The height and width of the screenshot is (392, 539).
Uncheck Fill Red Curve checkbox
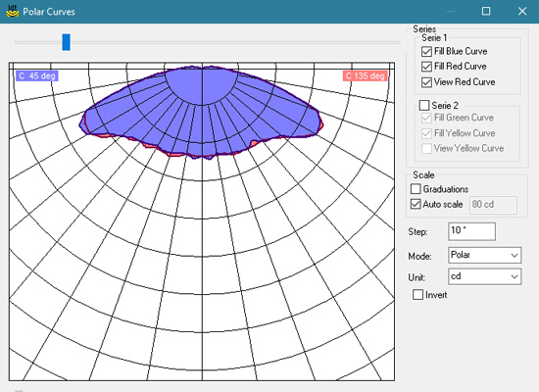pos(426,67)
